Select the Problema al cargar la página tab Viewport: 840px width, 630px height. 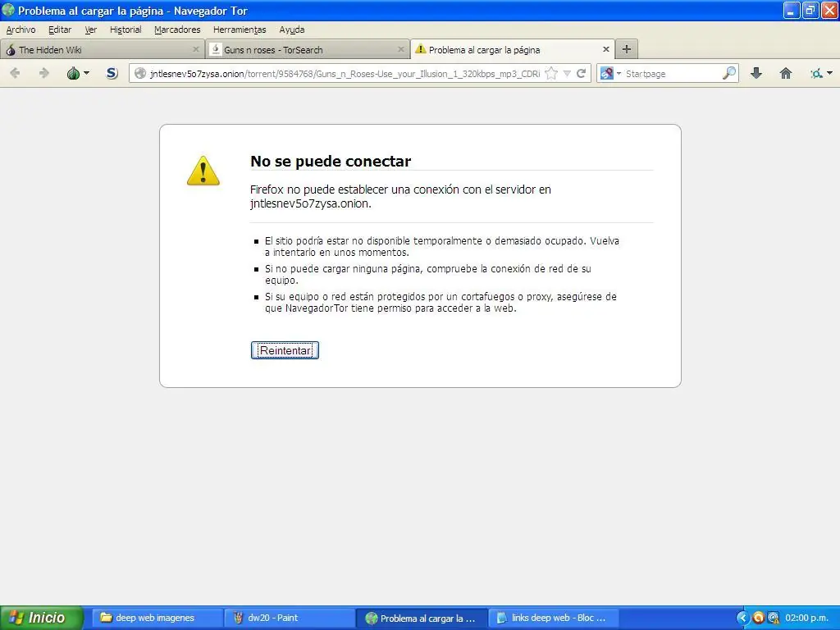[x=512, y=49]
